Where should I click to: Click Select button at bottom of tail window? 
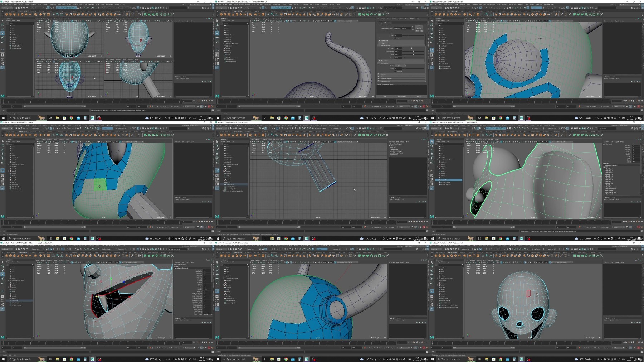click(x=385, y=97)
